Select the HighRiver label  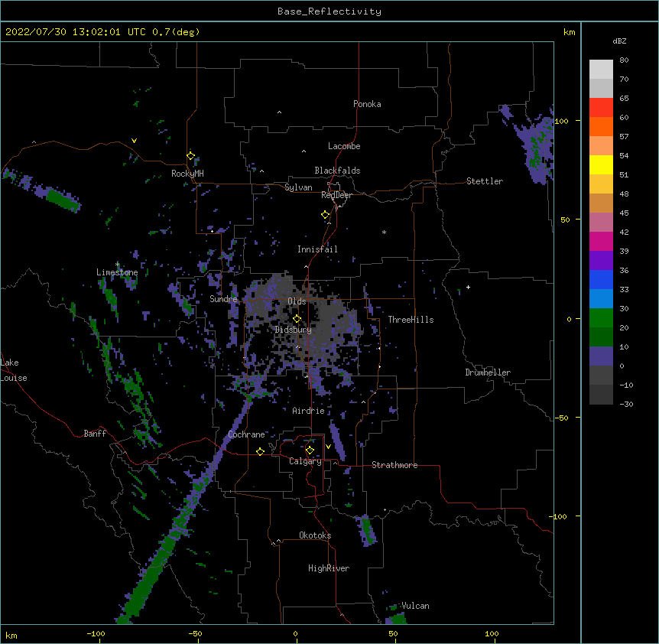[x=329, y=568]
